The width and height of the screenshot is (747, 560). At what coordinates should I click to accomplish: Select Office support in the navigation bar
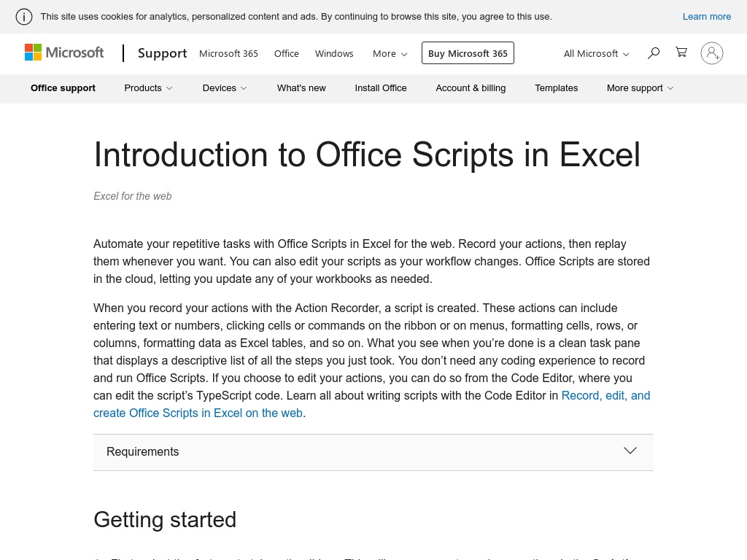click(63, 88)
